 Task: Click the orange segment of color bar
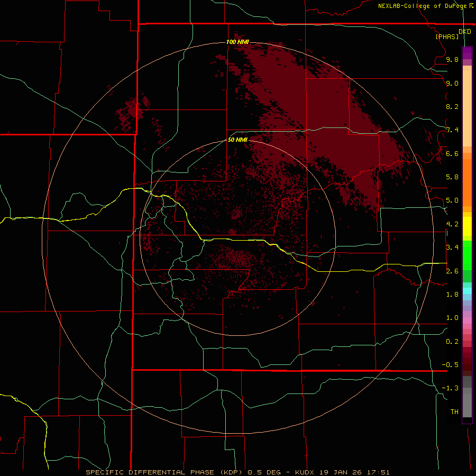tap(467, 182)
